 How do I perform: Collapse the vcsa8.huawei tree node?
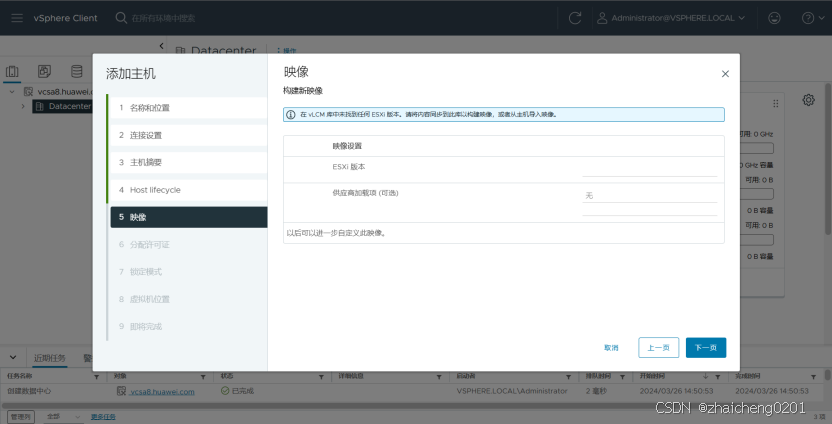pyautogui.click(x=12, y=91)
